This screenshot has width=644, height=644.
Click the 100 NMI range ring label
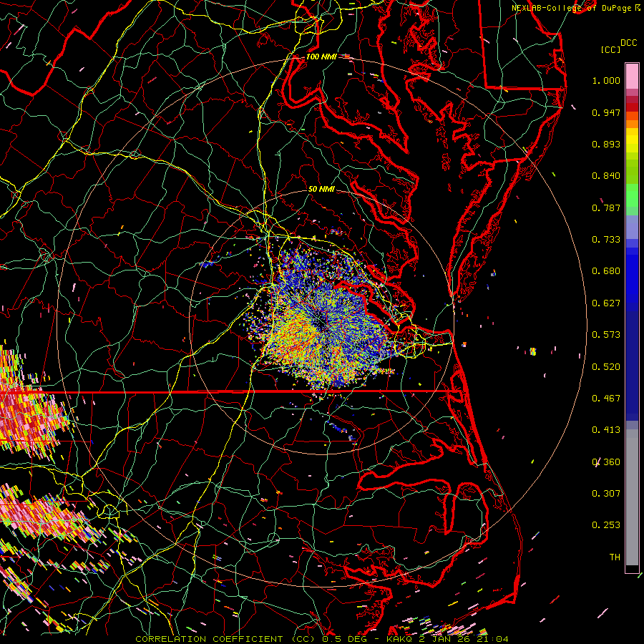coord(321,57)
